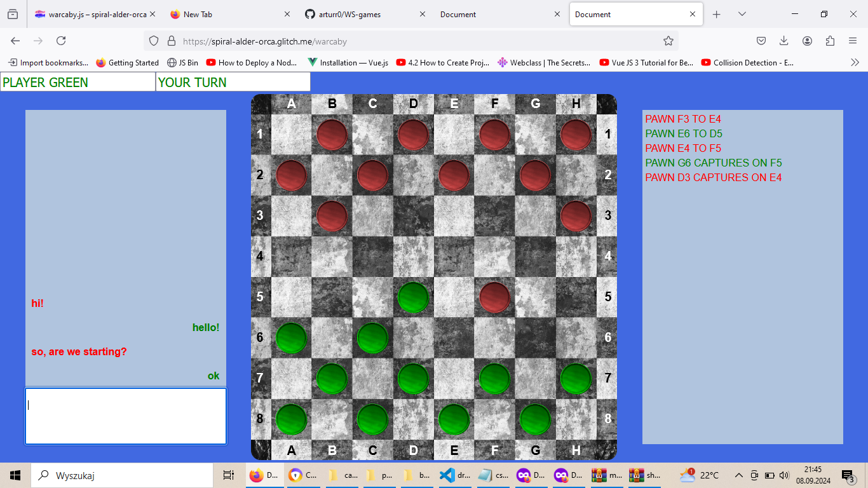Reload the current page
This screenshot has height=488, width=868.
click(x=61, y=41)
